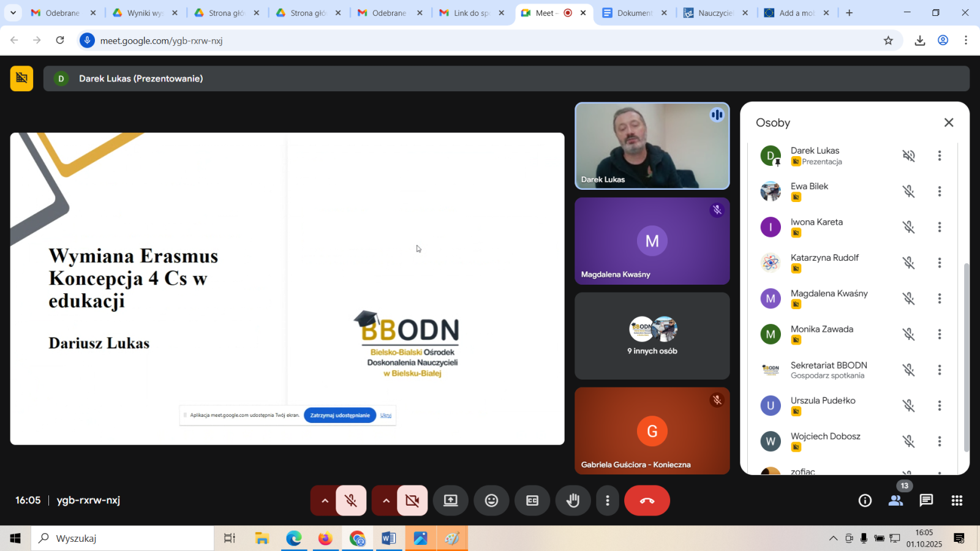Raise hand in the meeting toolbar

(x=573, y=501)
